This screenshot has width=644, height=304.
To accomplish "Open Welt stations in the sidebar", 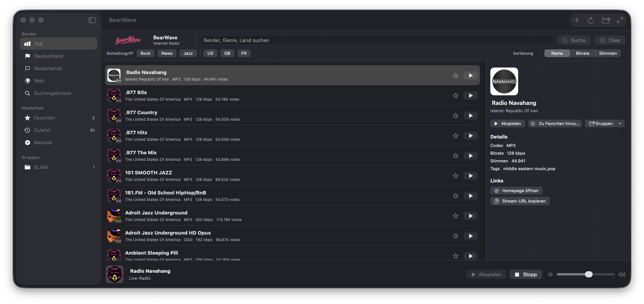I will click(x=59, y=81).
